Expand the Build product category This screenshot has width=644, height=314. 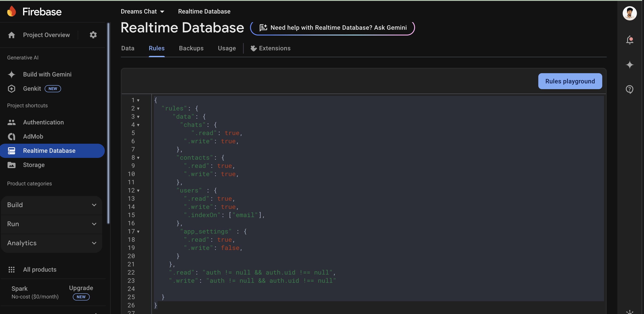click(52, 205)
